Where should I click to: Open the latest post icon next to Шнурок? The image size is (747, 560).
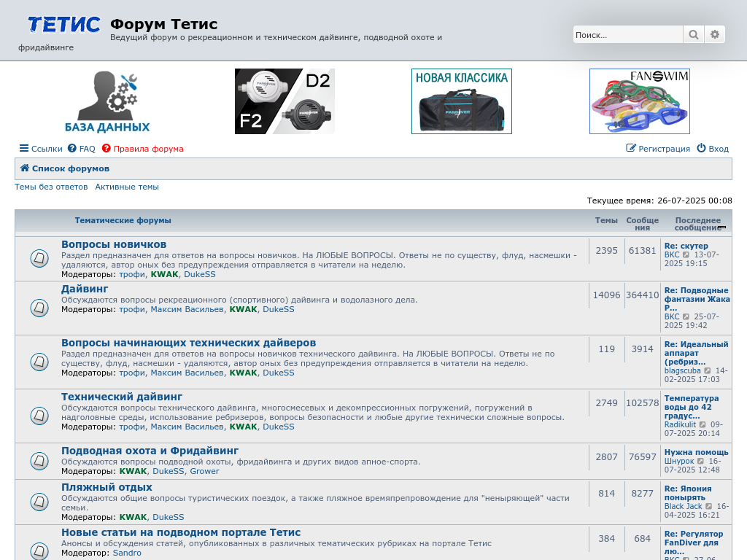click(x=700, y=462)
